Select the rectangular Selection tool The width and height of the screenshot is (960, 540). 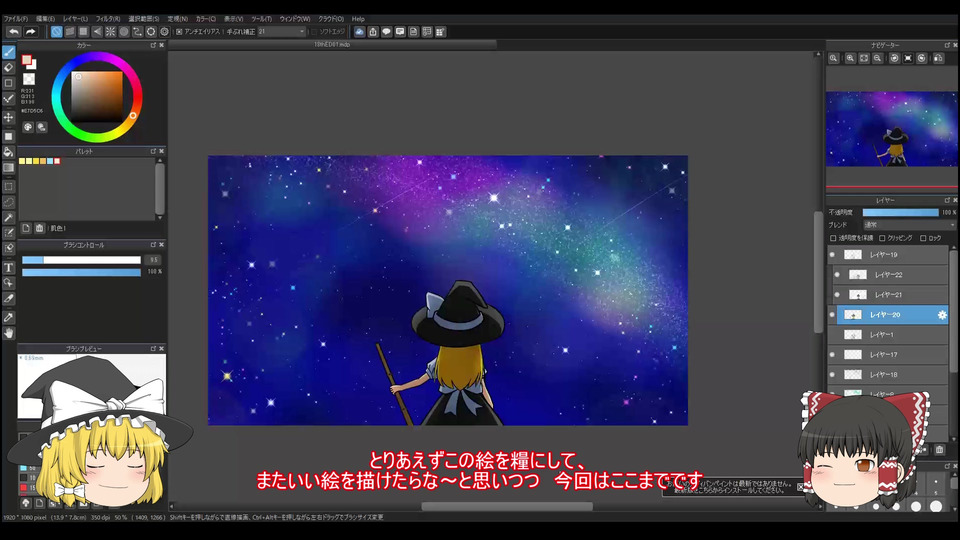(9, 186)
